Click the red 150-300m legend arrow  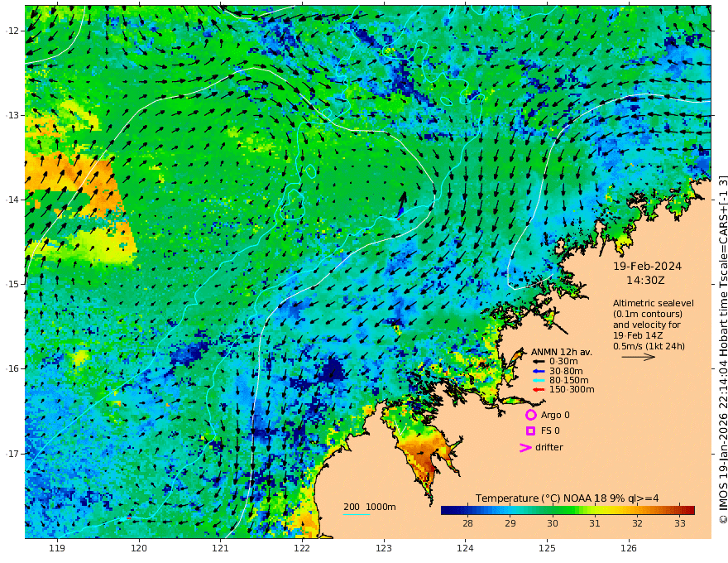pyautogui.click(x=539, y=389)
